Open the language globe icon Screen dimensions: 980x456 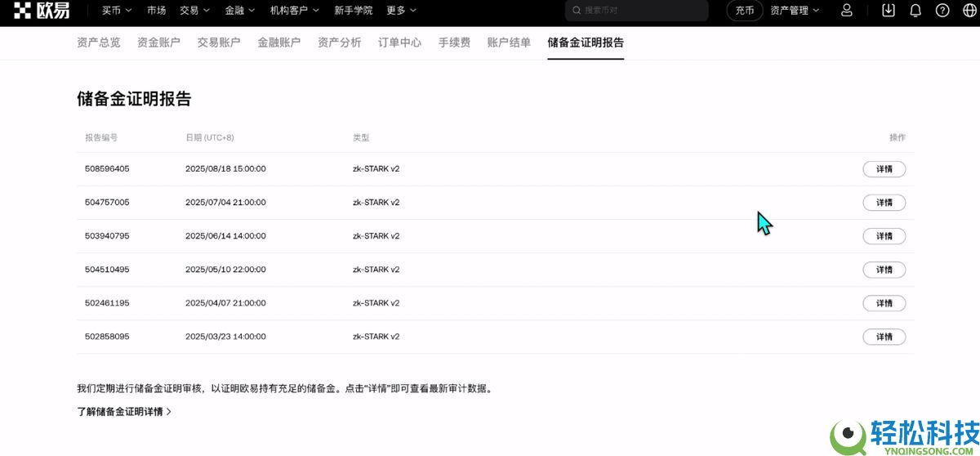pos(969,11)
